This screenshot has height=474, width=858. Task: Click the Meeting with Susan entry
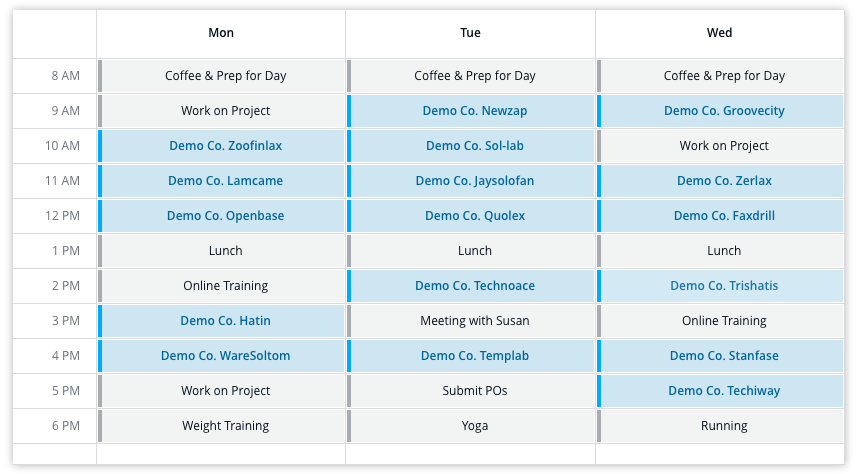pyautogui.click(x=475, y=321)
